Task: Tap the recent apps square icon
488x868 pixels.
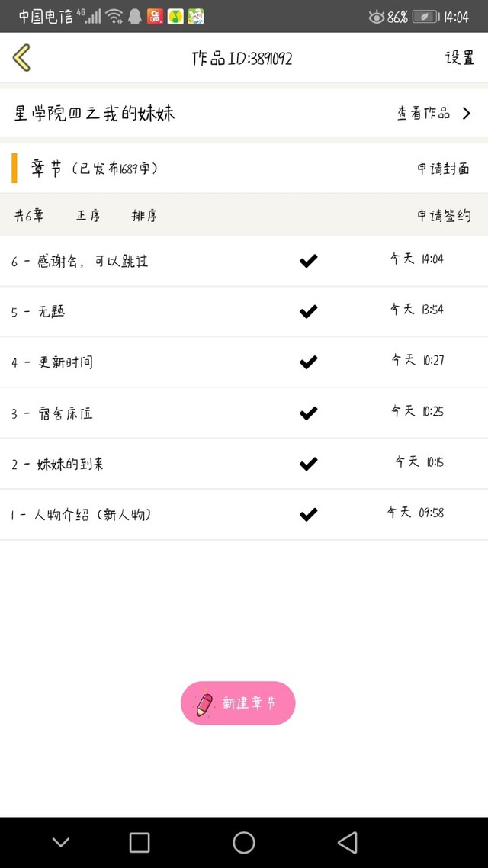Action: 140,843
